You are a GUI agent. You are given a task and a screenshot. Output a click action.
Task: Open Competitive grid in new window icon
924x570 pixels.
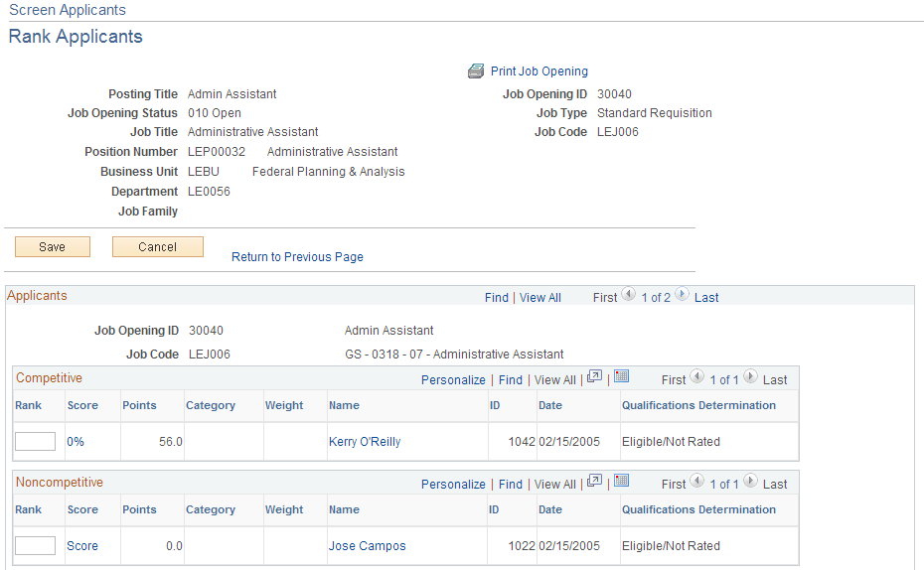click(x=594, y=376)
